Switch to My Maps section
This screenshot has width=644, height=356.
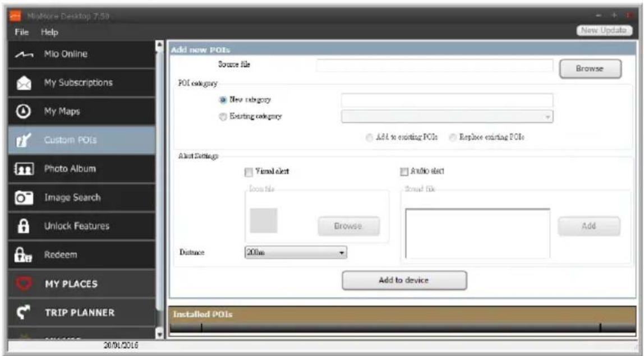pyautogui.click(x=82, y=111)
